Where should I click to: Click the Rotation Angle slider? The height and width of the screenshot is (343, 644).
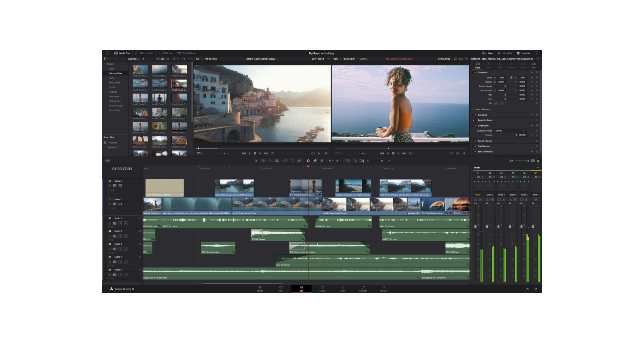(505, 86)
